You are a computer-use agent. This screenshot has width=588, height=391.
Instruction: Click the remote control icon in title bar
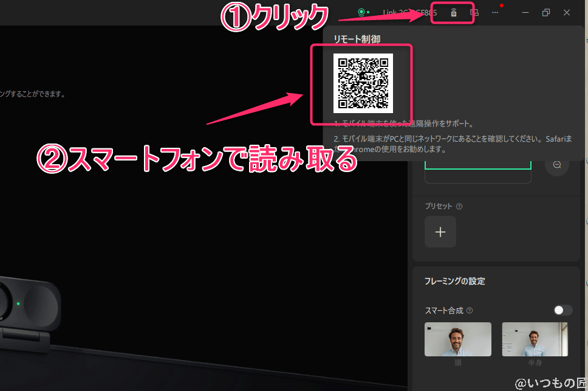coord(453,13)
